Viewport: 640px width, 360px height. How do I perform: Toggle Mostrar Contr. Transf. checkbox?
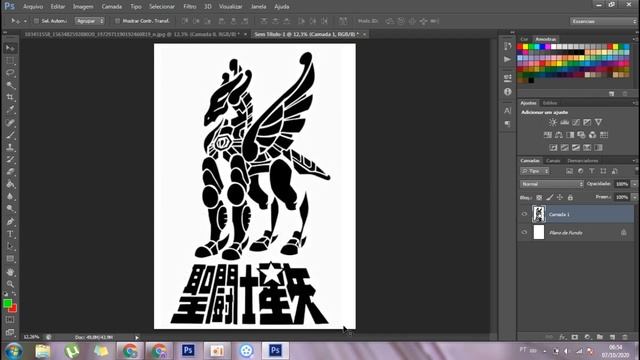pyautogui.click(x=117, y=21)
